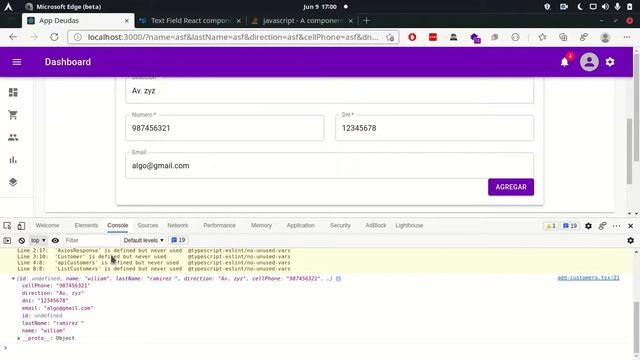
Task: Open the bar chart reports sidebar icon
Action: pyautogui.click(x=13, y=160)
